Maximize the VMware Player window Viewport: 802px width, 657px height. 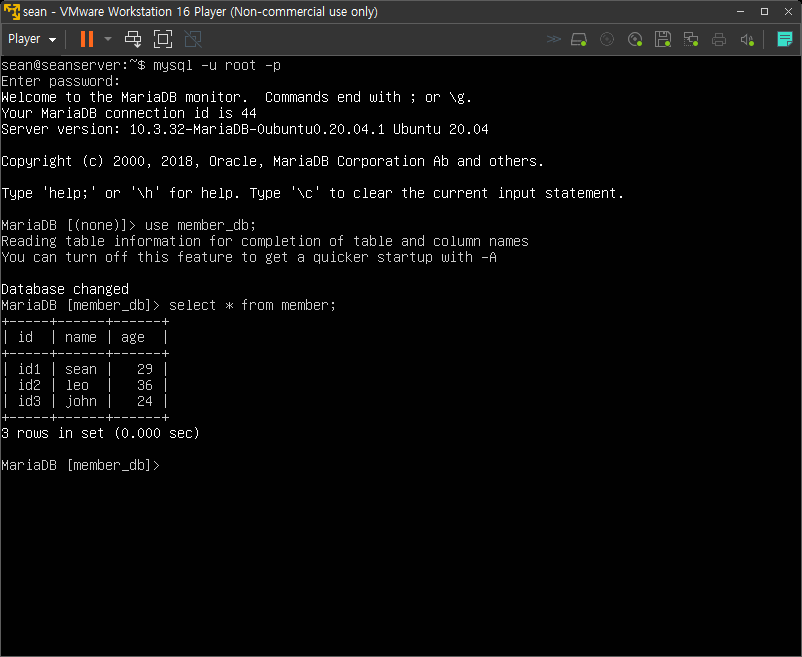coord(764,11)
